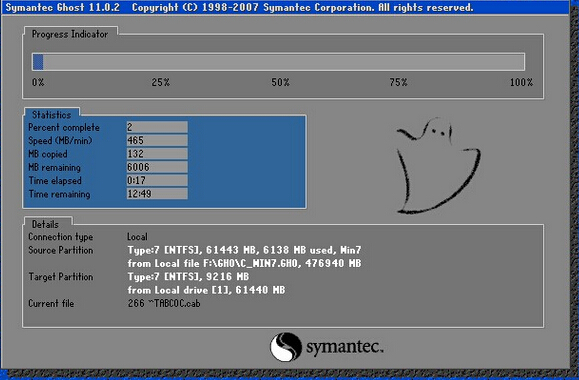This screenshot has width=579, height=380.
Task: Select the Speed (MB/min) value 465
Action: coord(157,140)
